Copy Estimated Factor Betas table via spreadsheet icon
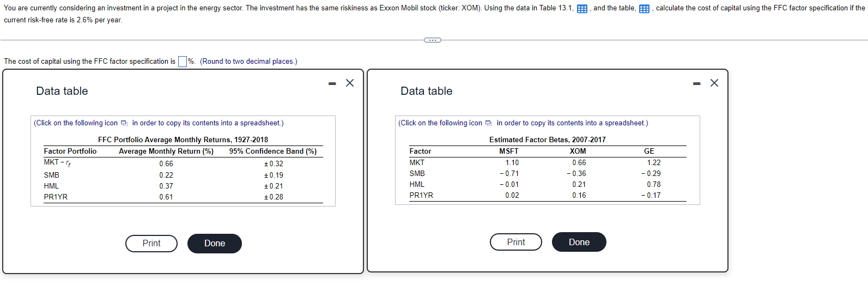Image resolution: width=868 pixels, height=285 pixels. (489, 123)
